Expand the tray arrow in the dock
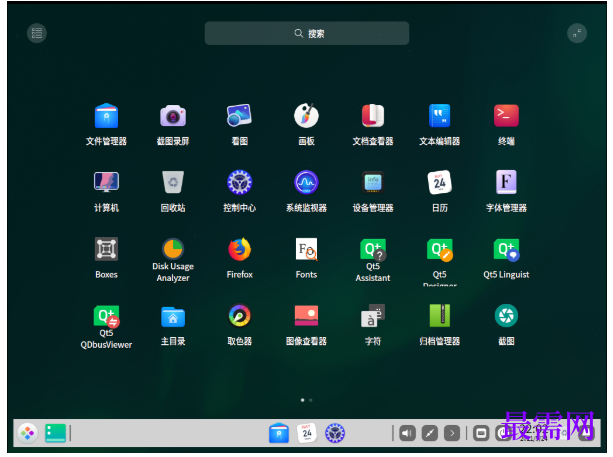This screenshot has height=457, width=613. click(x=452, y=433)
